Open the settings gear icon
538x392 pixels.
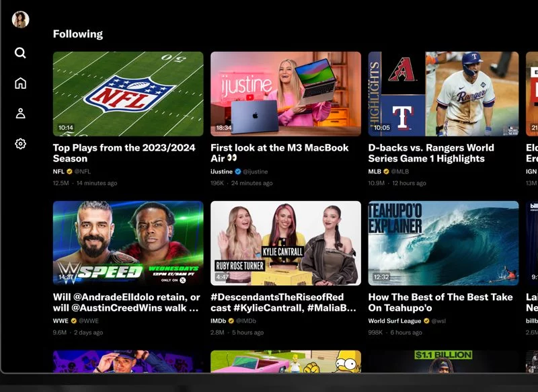click(20, 144)
